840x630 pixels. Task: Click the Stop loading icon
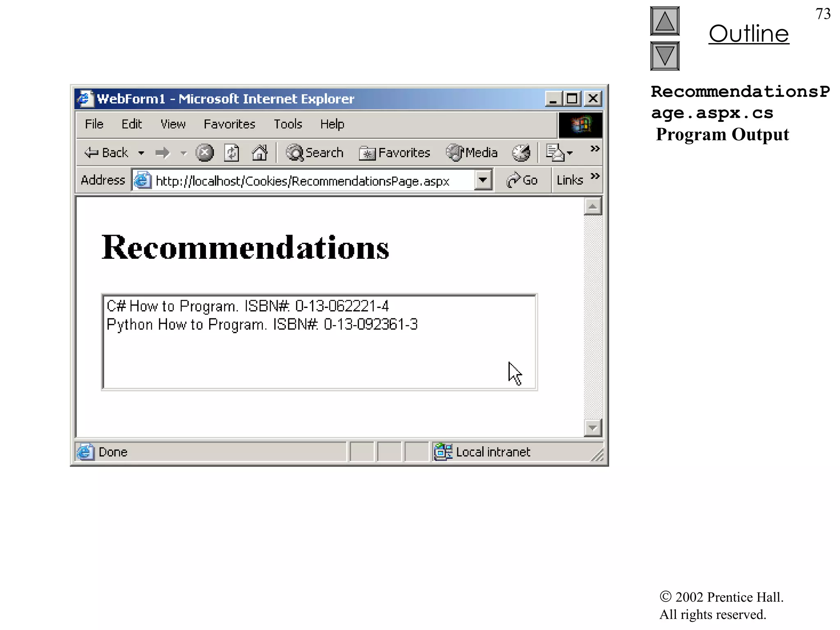204,153
